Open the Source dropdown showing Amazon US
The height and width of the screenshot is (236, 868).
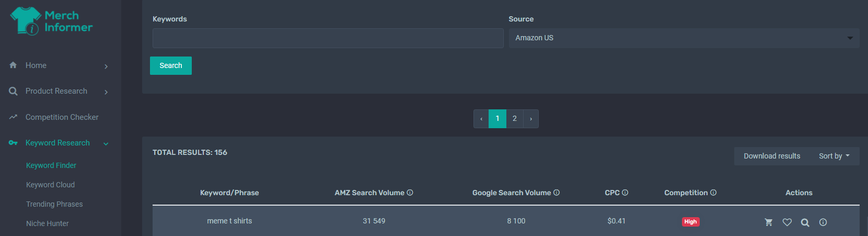[684, 38]
